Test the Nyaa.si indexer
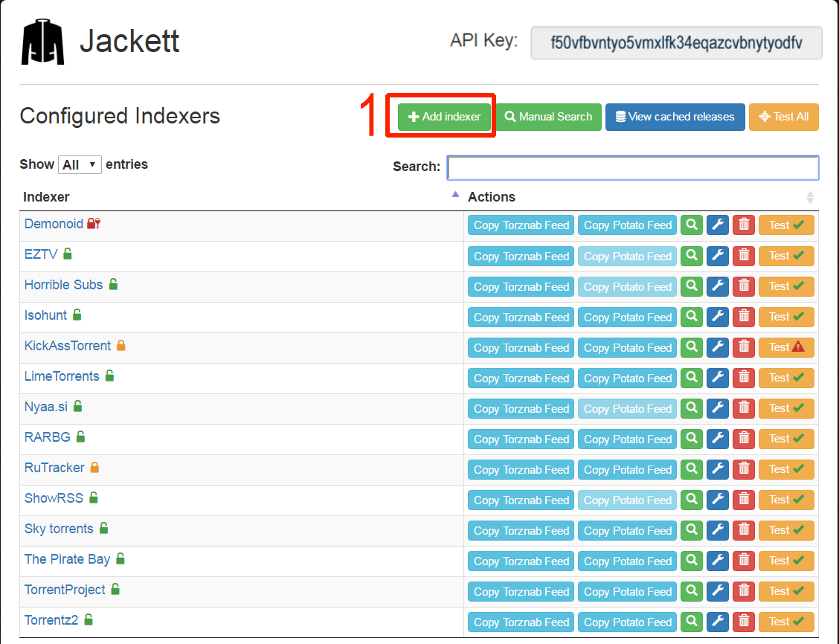Screen dimensions: 839x644 click(x=787, y=408)
